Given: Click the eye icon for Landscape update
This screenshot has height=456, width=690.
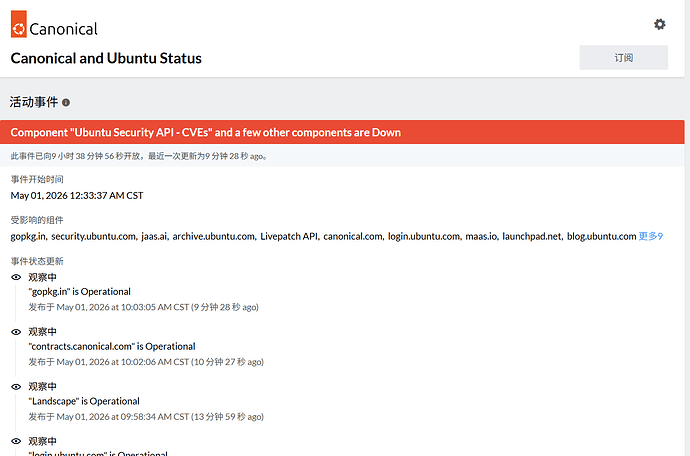Looking at the screenshot, I should coord(16,386).
